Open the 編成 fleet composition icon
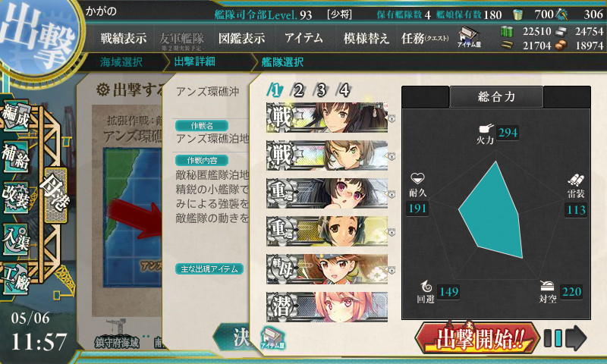The height and width of the screenshot is (364, 607). click(x=16, y=116)
